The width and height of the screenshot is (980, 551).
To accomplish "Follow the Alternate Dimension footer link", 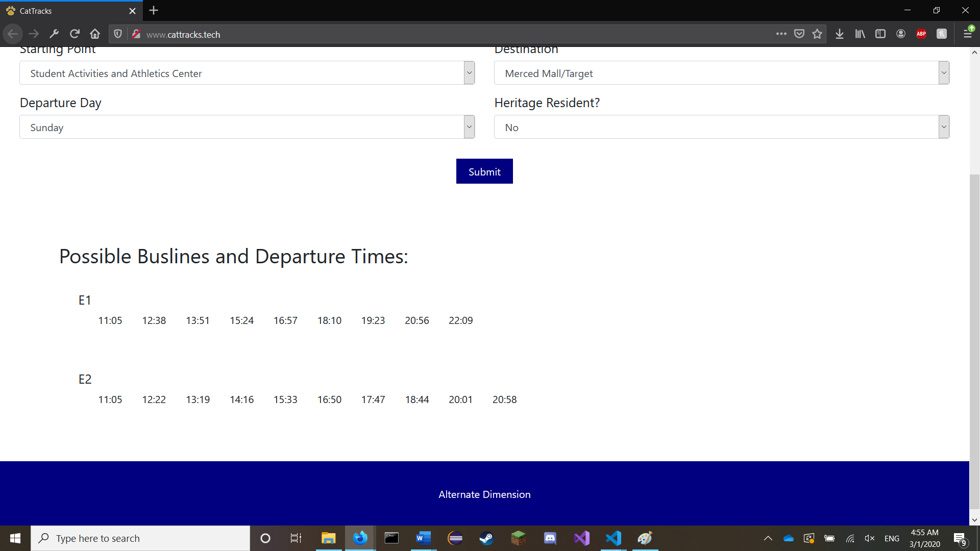I will click(x=484, y=494).
